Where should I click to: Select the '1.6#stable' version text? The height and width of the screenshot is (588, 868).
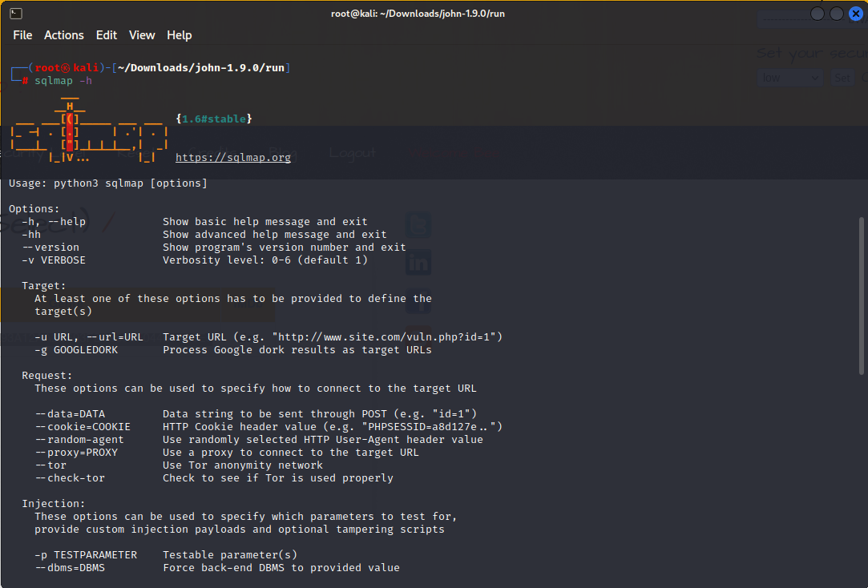click(x=214, y=119)
